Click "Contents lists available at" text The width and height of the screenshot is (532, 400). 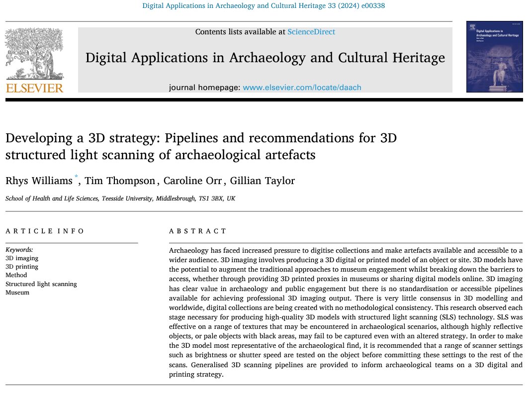click(x=240, y=31)
